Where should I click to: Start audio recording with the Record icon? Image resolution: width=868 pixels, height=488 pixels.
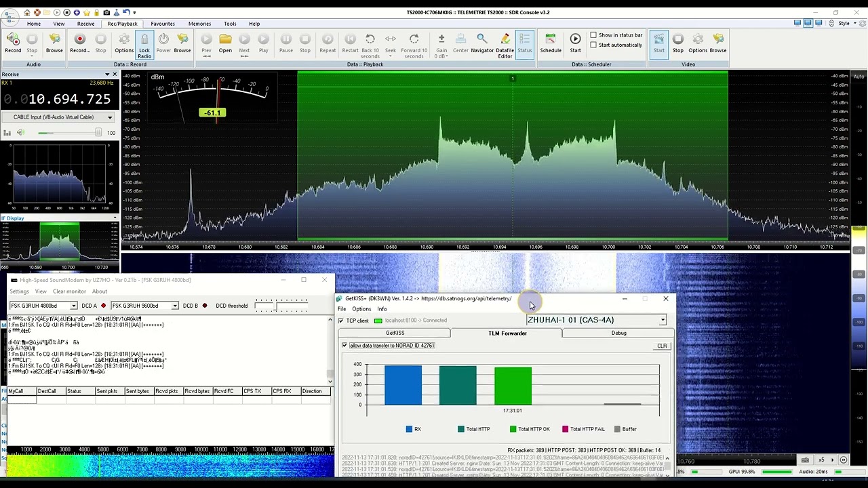tap(13, 43)
